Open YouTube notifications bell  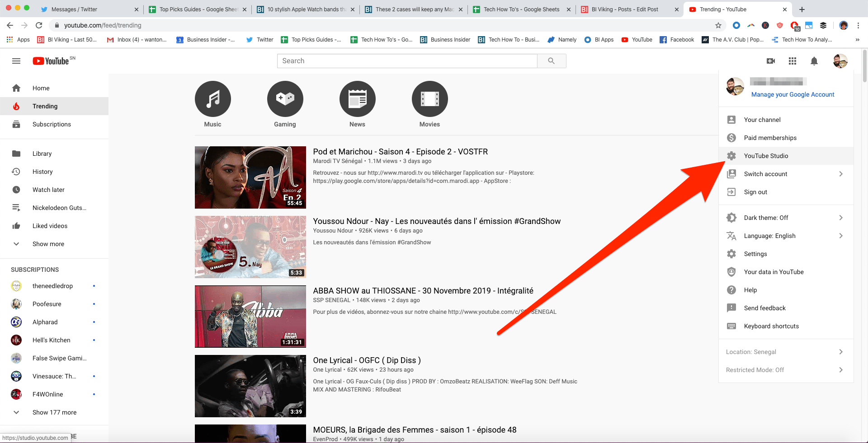[814, 61]
